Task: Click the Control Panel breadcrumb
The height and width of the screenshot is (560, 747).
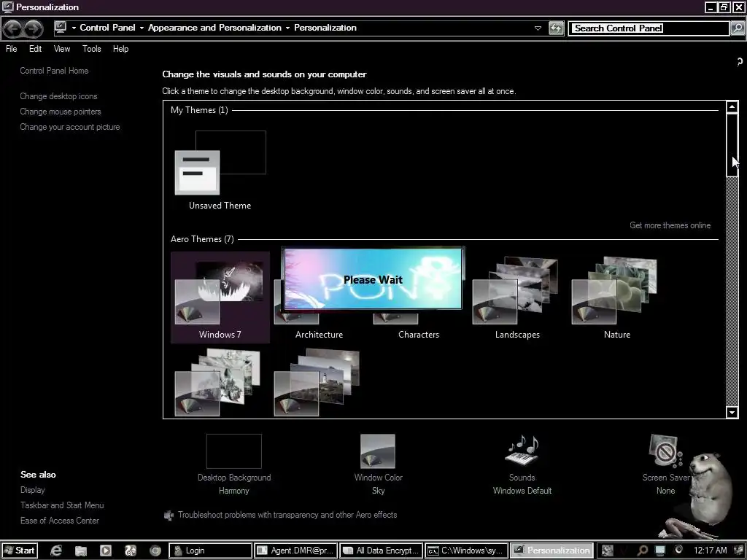Action: coord(108,28)
